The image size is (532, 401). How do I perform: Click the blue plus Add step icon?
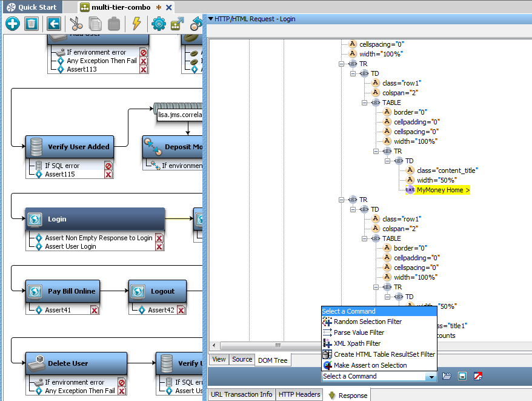click(13, 24)
